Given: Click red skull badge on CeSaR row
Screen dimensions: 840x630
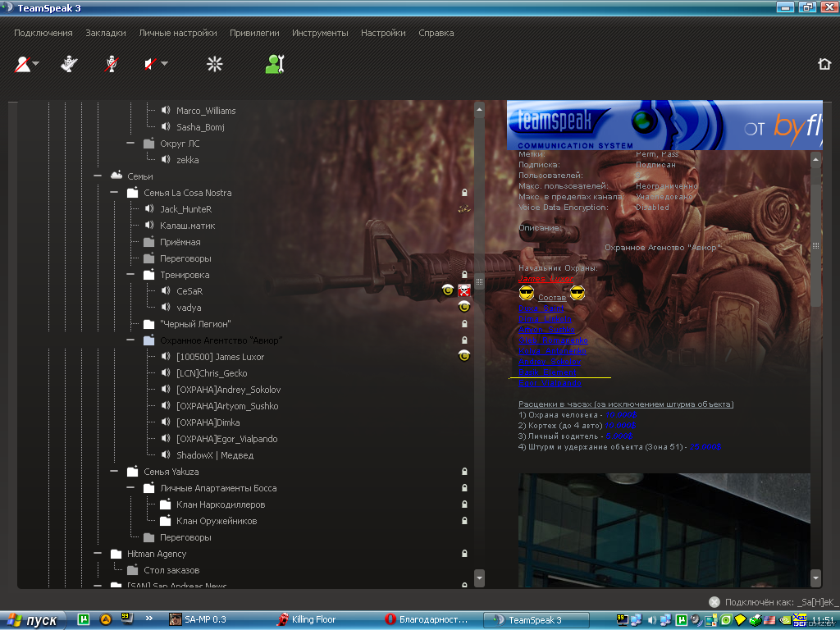Looking at the screenshot, I should tap(464, 291).
